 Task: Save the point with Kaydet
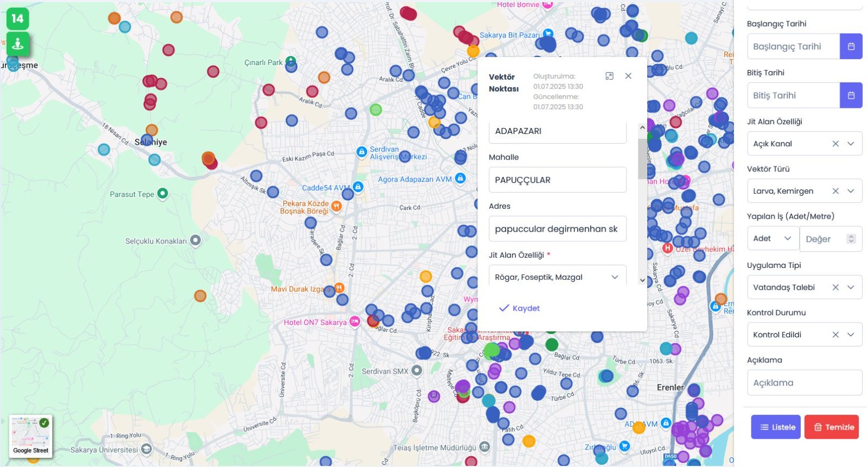519,308
